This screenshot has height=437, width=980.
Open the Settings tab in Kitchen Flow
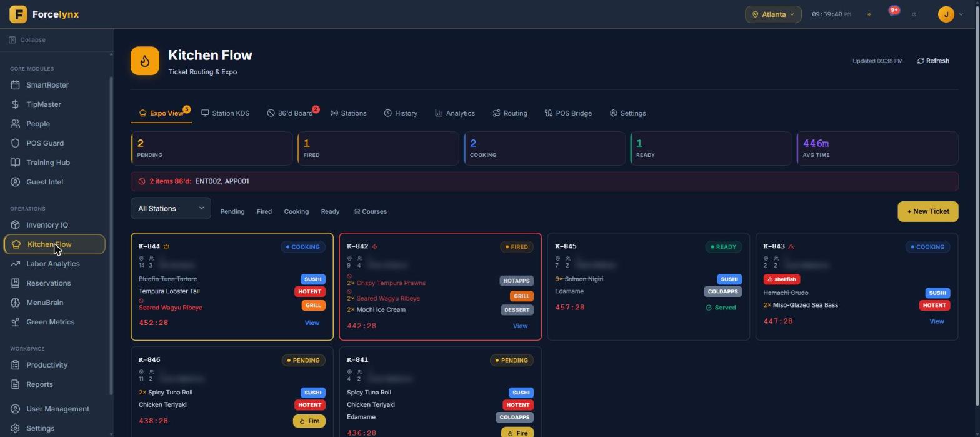pyautogui.click(x=627, y=113)
